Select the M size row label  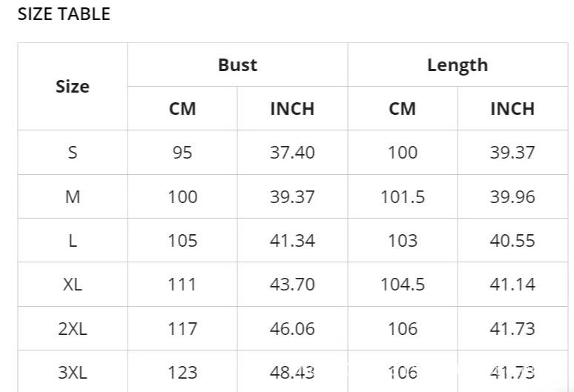click(x=73, y=197)
